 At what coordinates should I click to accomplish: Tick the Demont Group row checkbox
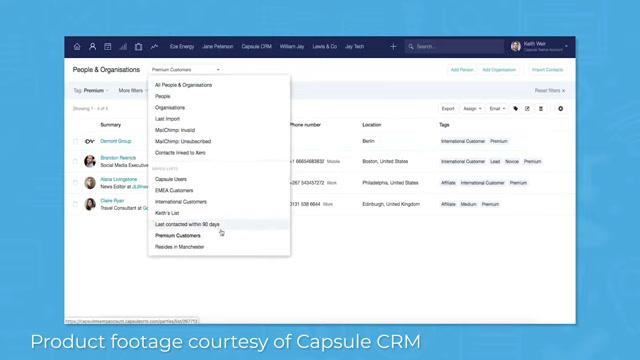click(75, 141)
